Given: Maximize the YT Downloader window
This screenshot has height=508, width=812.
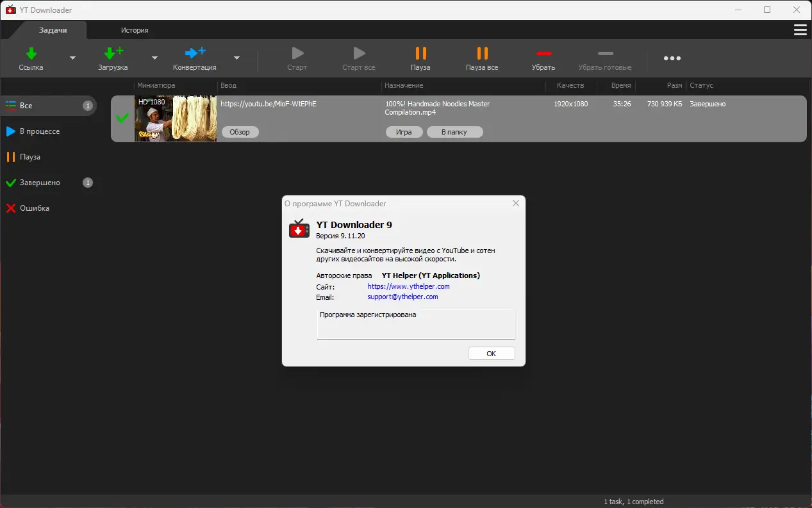Looking at the screenshot, I should pyautogui.click(x=767, y=10).
